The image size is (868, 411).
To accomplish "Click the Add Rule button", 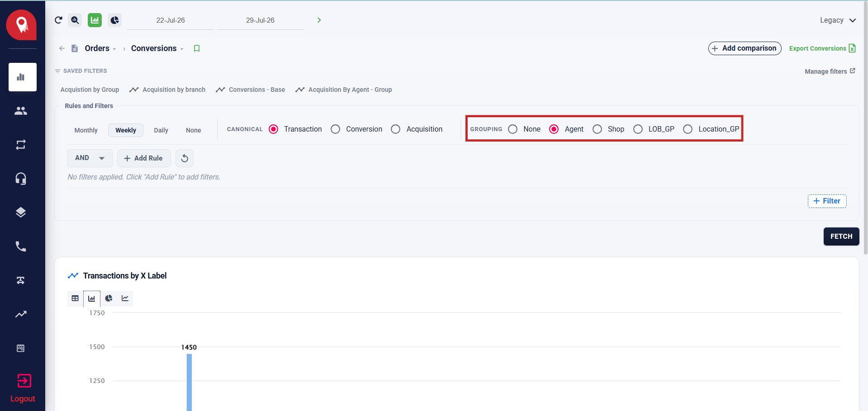I will click(143, 158).
